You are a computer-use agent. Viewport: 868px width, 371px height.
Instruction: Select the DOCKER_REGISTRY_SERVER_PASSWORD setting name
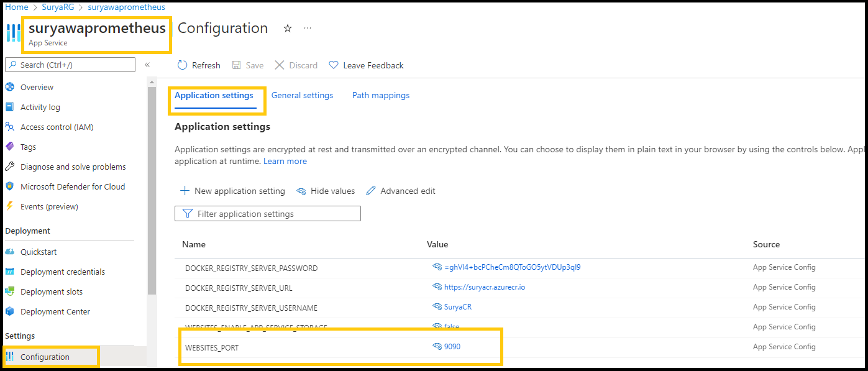[x=251, y=268]
